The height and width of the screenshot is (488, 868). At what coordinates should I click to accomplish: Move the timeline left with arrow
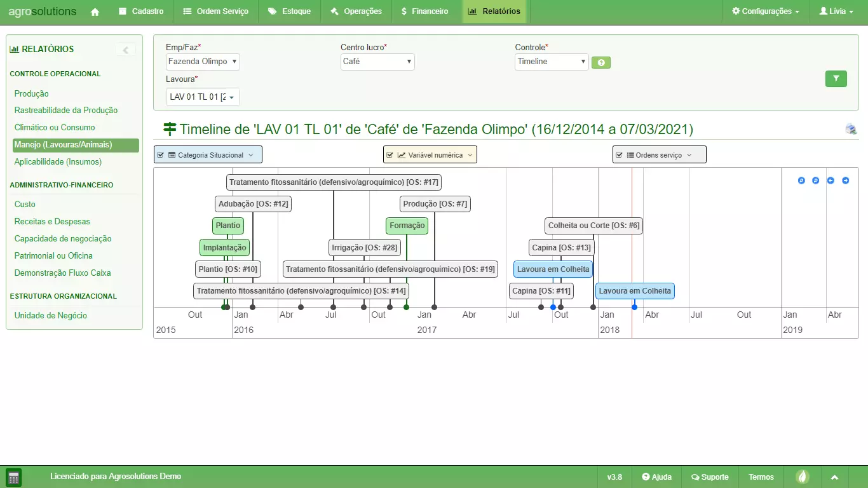point(831,180)
